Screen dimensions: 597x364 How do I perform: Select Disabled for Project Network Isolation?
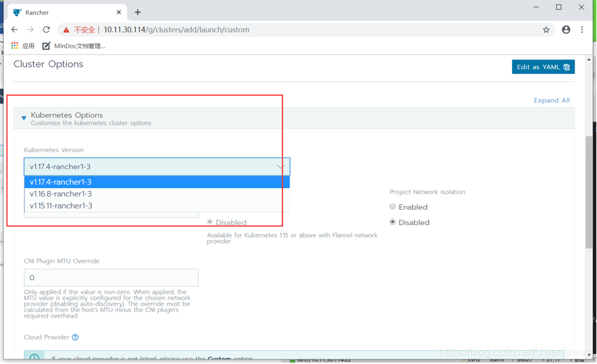pyautogui.click(x=392, y=222)
